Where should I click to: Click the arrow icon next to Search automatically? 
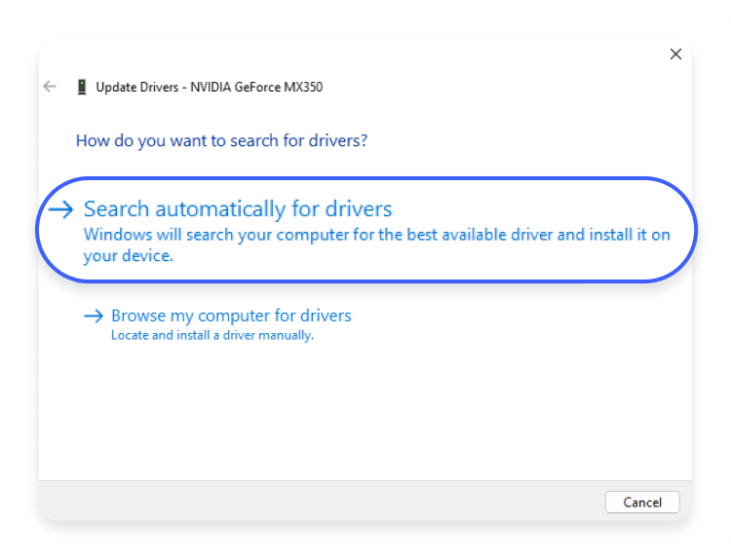pyautogui.click(x=61, y=209)
